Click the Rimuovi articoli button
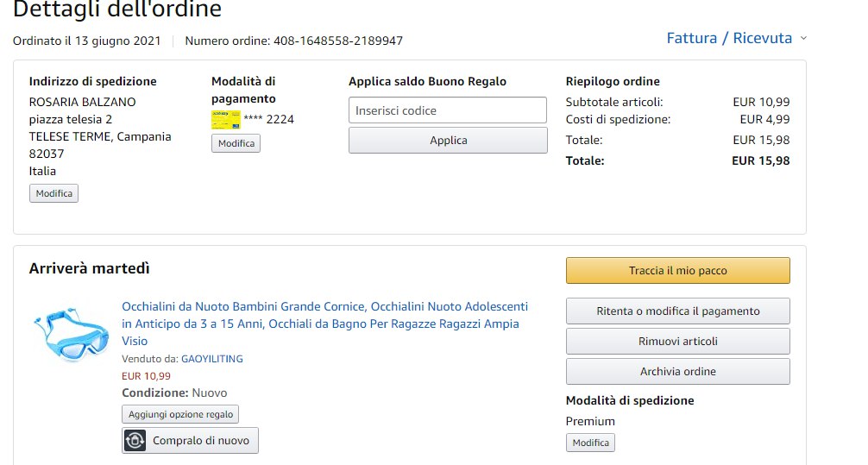Image resolution: width=868 pixels, height=465 pixels. tap(677, 342)
